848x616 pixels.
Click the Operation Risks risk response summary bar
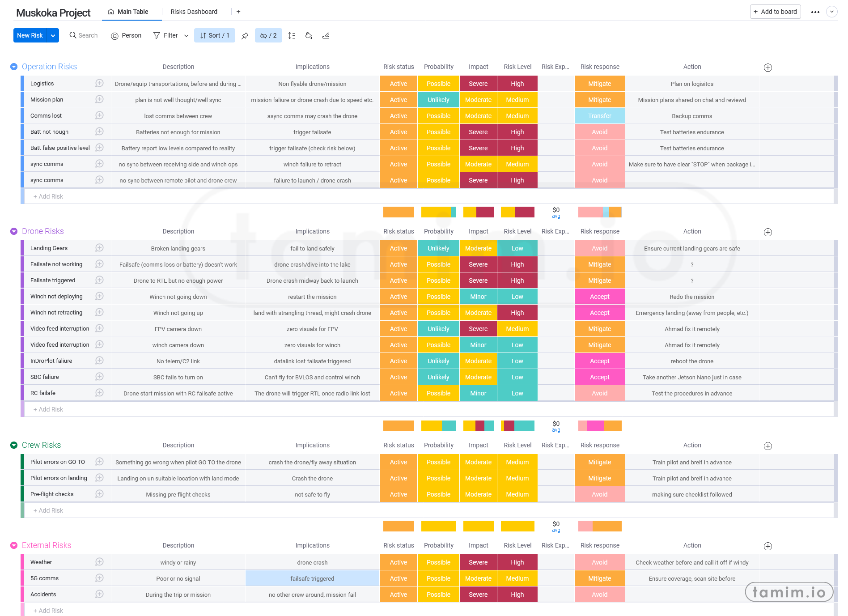(600, 212)
